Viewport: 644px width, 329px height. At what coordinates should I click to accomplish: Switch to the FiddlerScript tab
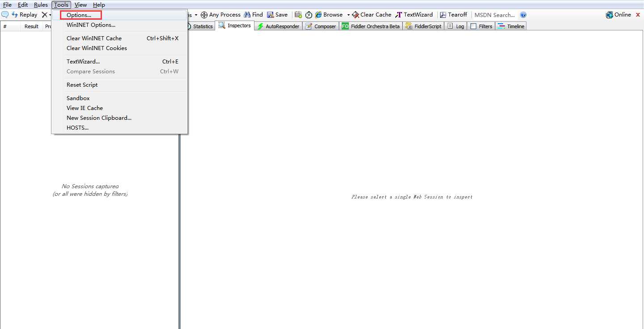pyautogui.click(x=423, y=26)
